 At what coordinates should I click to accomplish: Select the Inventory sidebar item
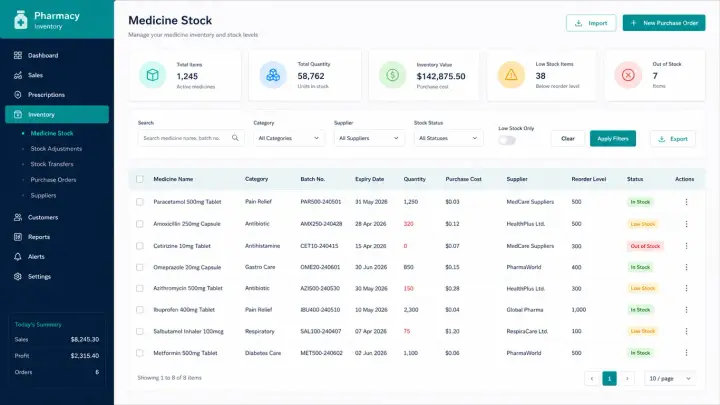pos(57,114)
